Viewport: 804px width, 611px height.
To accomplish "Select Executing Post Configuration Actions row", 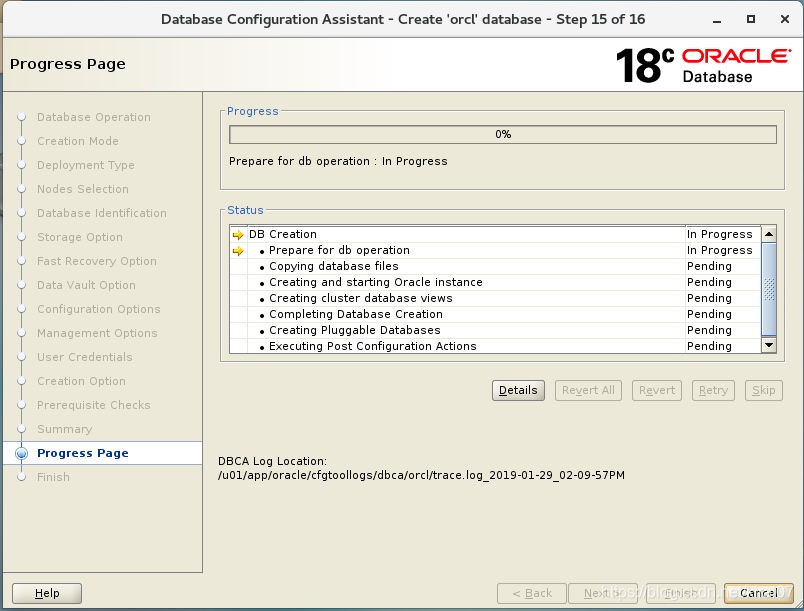I will click(x=495, y=346).
